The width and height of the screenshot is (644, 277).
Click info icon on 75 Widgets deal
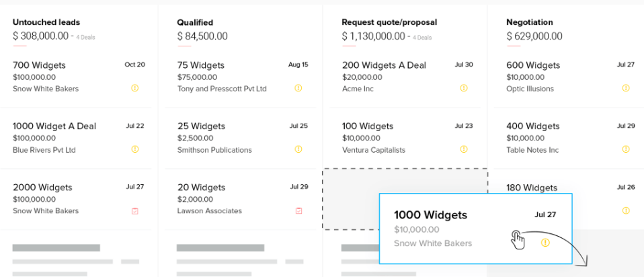click(x=298, y=88)
